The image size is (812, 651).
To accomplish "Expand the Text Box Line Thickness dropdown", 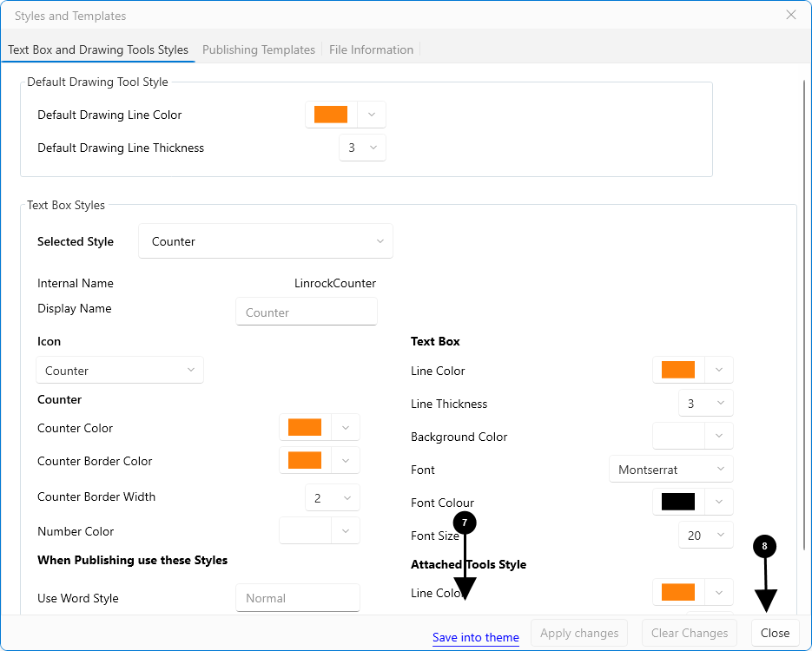I will 705,404.
